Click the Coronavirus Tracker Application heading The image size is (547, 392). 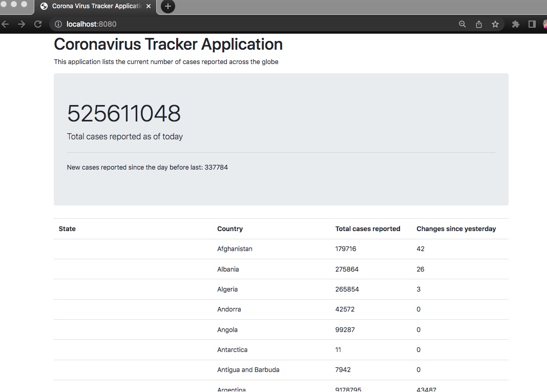[168, 45]
